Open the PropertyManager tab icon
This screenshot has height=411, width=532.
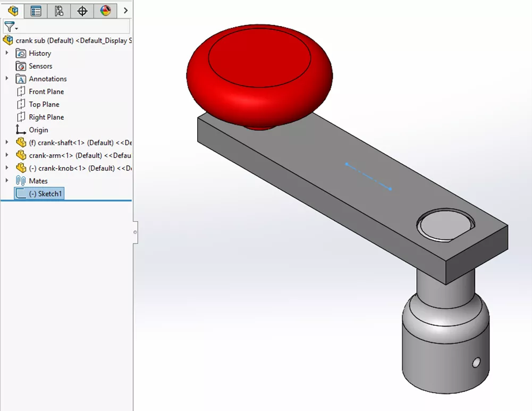coord(36,11)
